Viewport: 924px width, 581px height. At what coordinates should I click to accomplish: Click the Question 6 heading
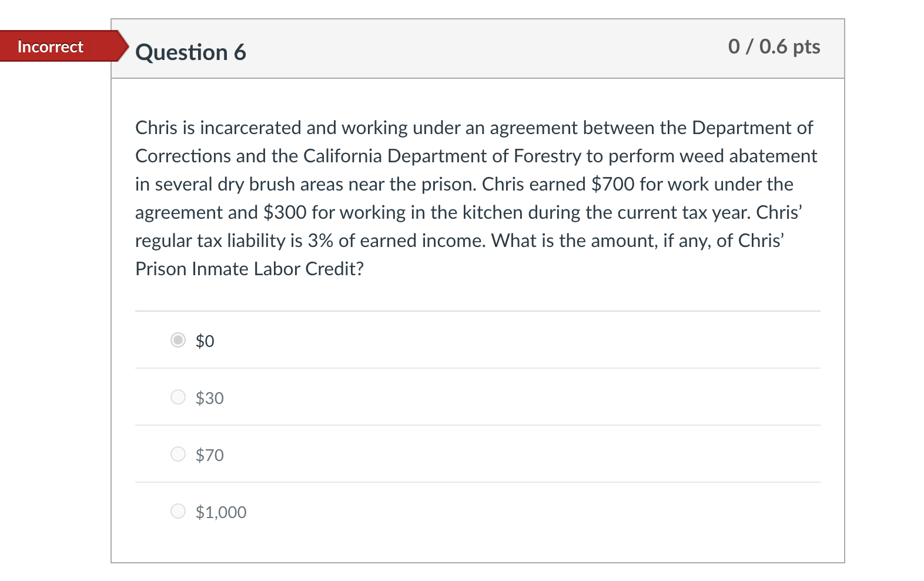(190, 52)
